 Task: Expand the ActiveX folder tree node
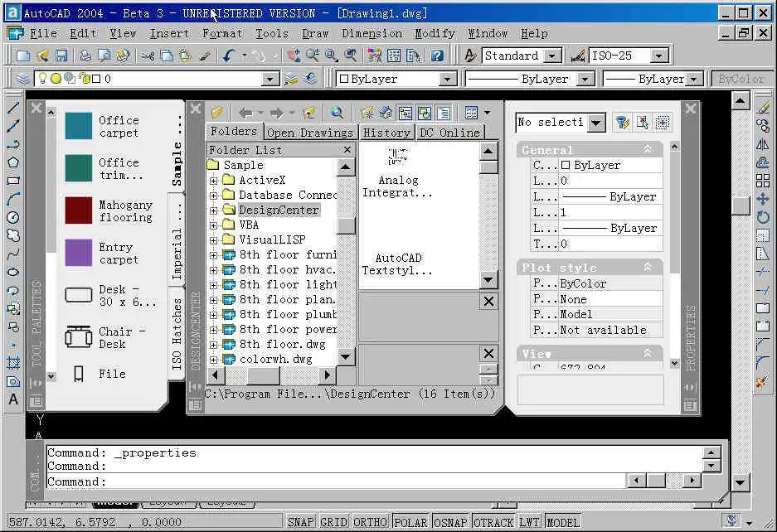click(x=213, y=181)
